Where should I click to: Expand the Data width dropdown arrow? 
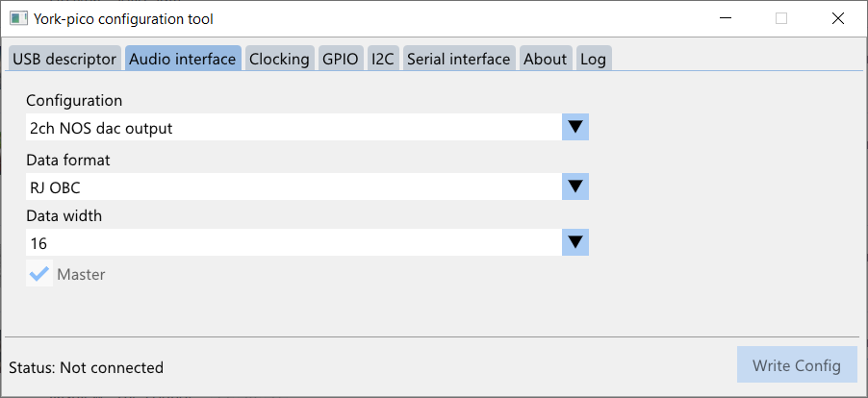(x=575, y=242)
